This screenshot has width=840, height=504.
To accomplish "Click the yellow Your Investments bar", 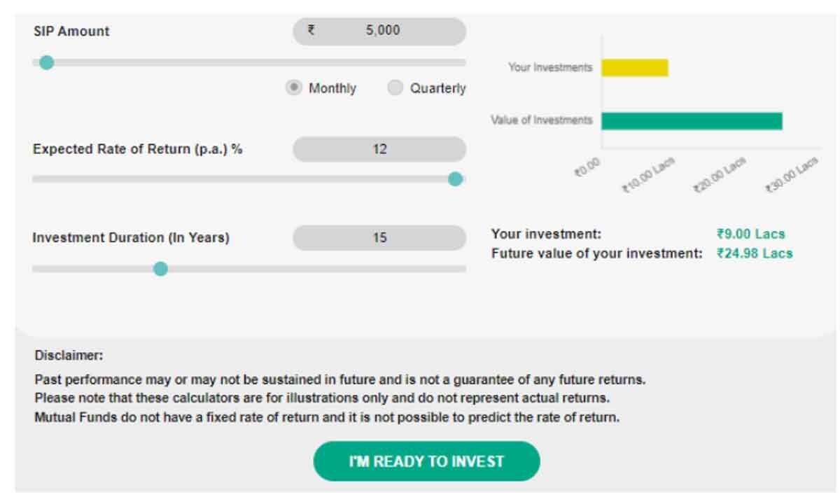I will coord(637,68).
